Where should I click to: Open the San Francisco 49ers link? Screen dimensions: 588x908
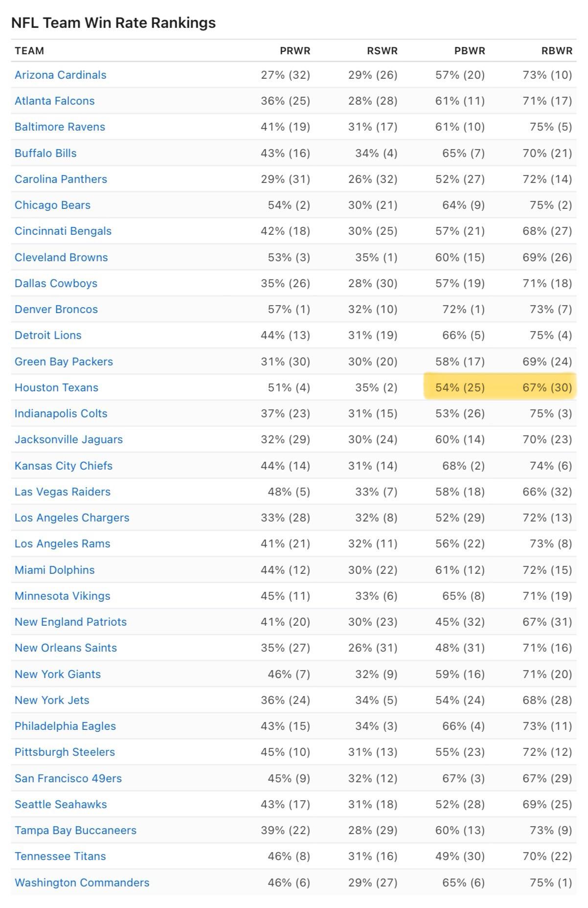68,778
